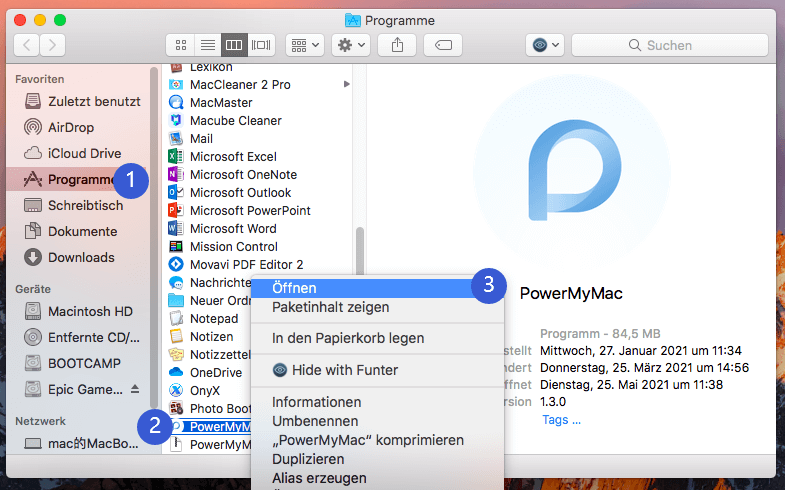Screen dimensions: 785x490
Task: Choose Hide with Funter menu entry
Action: point(376,370)
